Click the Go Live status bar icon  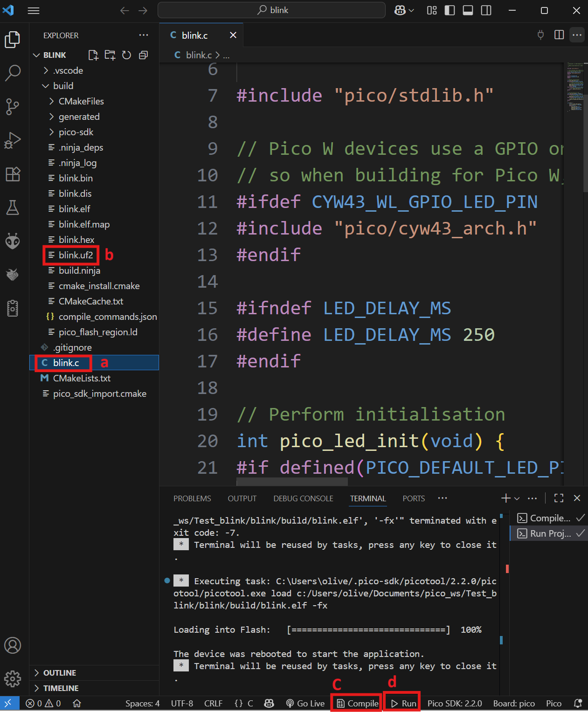(304, 703)
